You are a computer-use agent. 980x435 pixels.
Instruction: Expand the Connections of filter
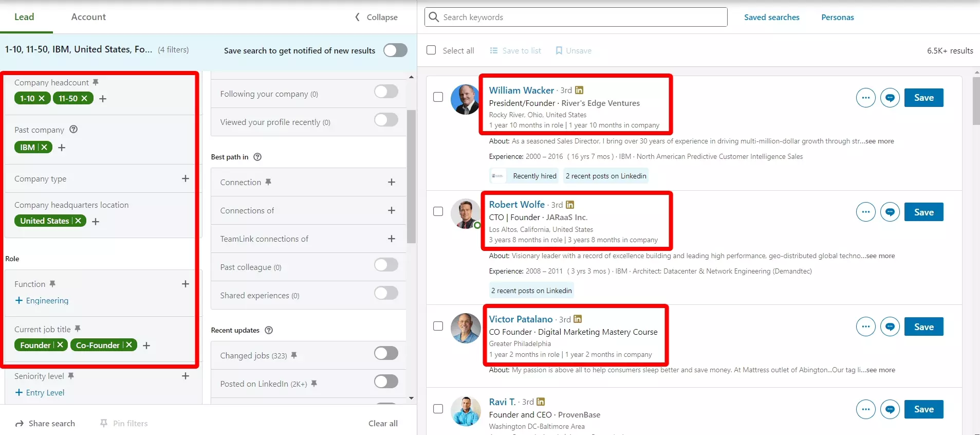click(x=392, y=210)
